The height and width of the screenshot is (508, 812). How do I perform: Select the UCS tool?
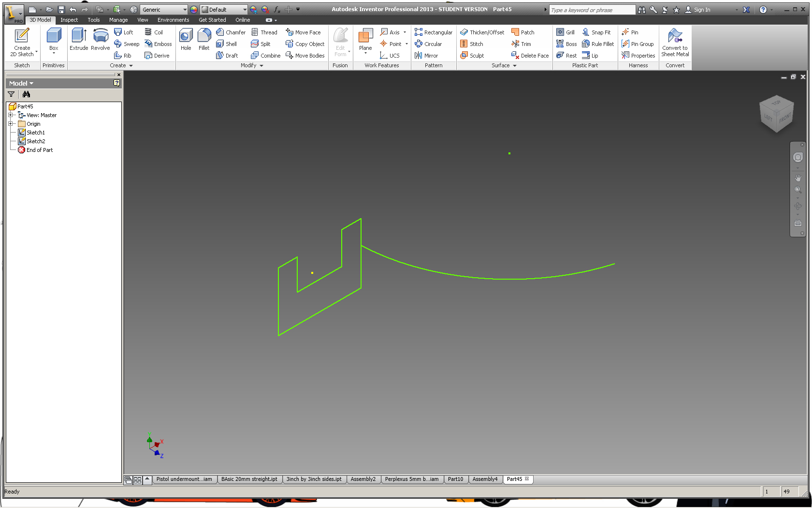(390, 55)
